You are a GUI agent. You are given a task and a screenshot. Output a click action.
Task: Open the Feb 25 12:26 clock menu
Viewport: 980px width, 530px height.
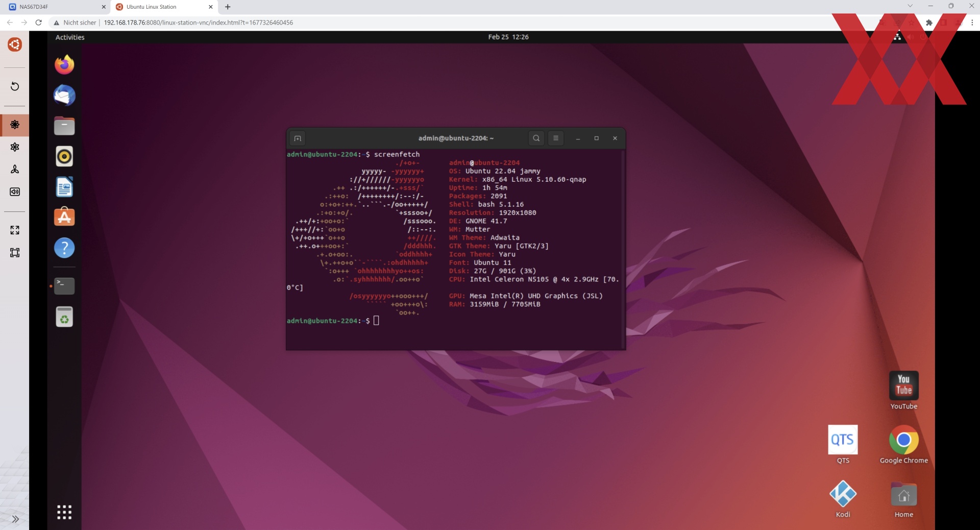[508, 37]
